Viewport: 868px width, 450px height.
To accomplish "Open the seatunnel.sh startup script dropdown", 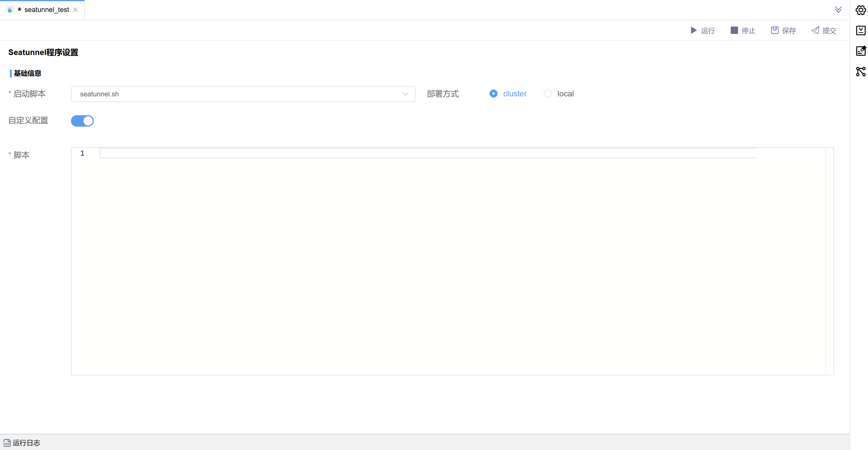I will 236,94.
